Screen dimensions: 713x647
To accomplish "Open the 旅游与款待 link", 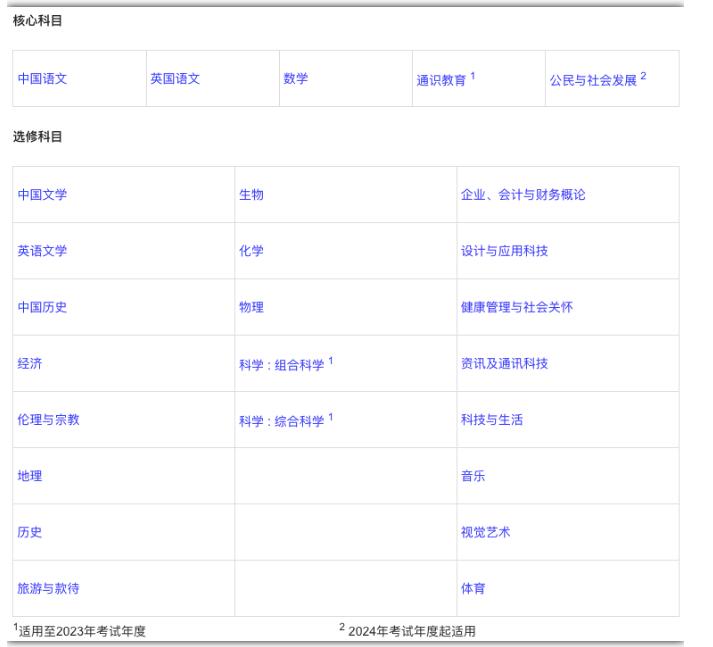I will [x=48, y=588].
